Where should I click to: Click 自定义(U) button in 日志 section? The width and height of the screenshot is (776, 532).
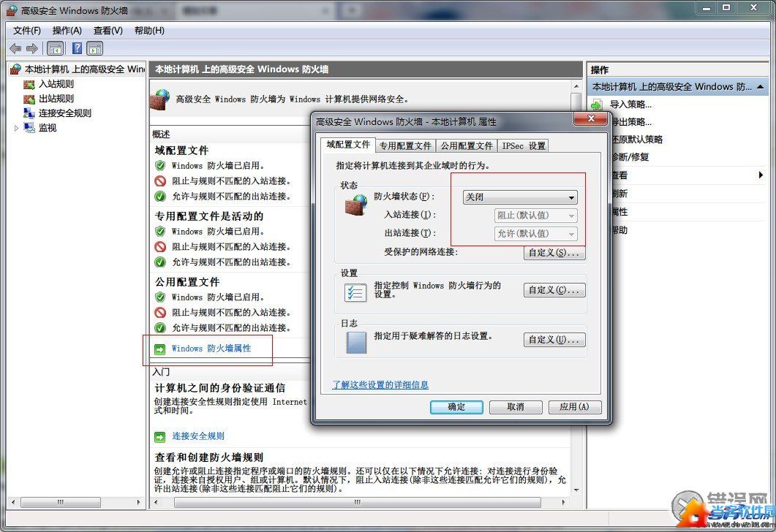554,340
